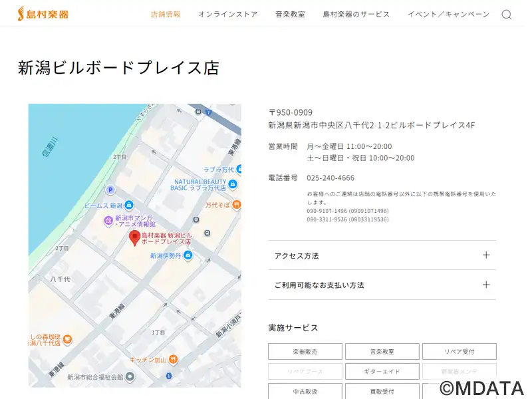532x399 pixels.
Task: Click the キッチン加山 restaurant marker
Action: (174, 358)
